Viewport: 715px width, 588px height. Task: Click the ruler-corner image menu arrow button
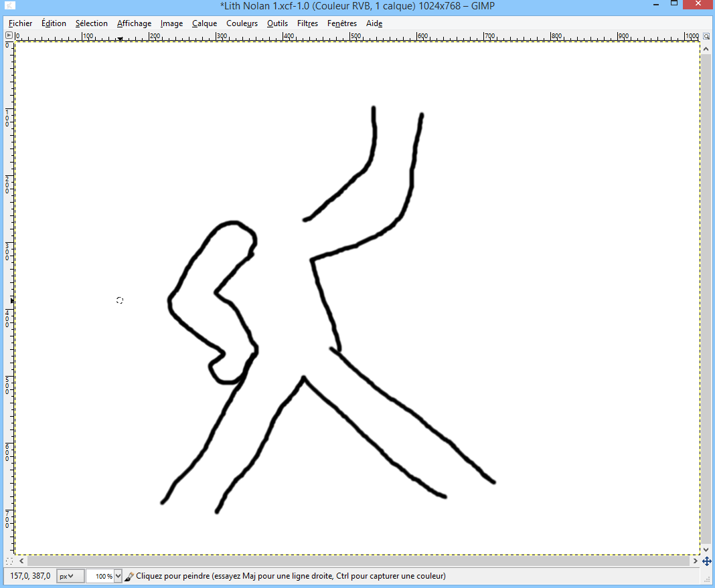pos(9,36)
